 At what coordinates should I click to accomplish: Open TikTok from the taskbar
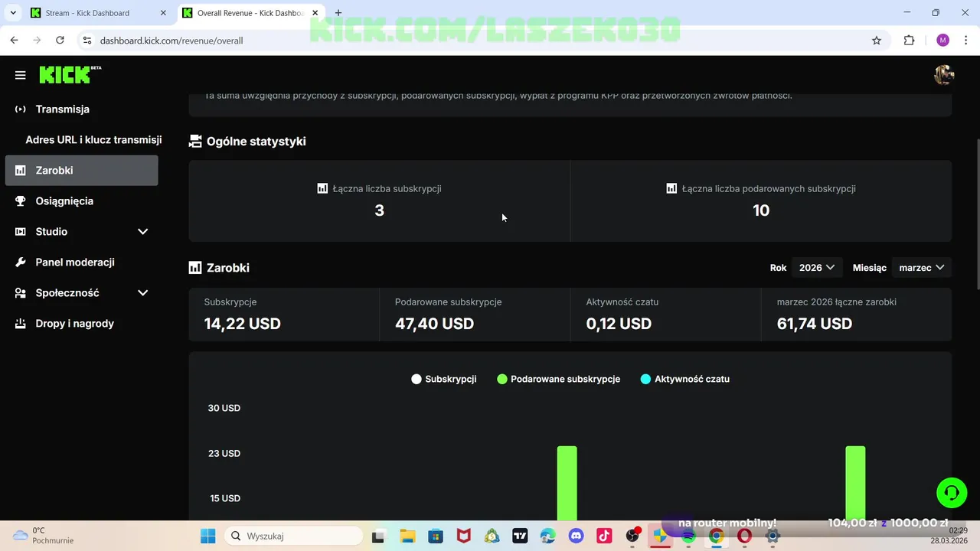[604, 536]
